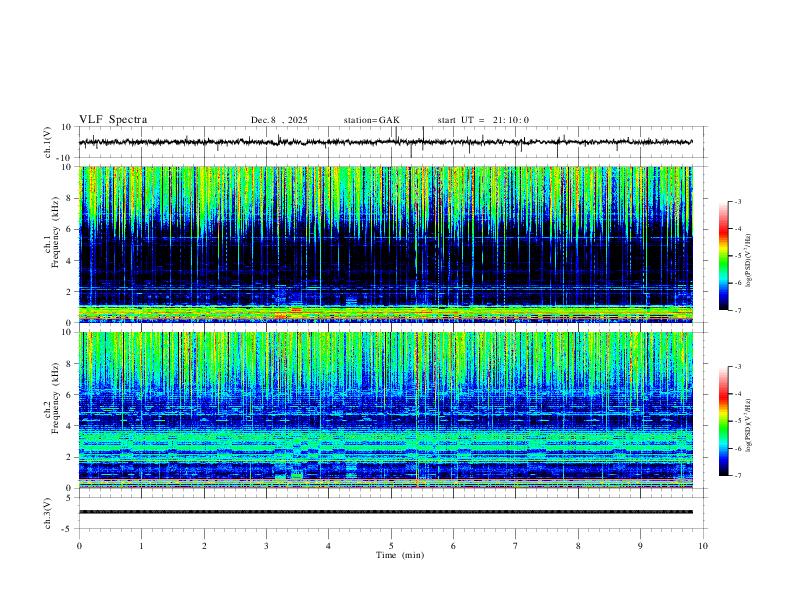Click the time axis tick label '0'
Image resolution: width=792 pixels, height=612 pixels.
[79, 546]
